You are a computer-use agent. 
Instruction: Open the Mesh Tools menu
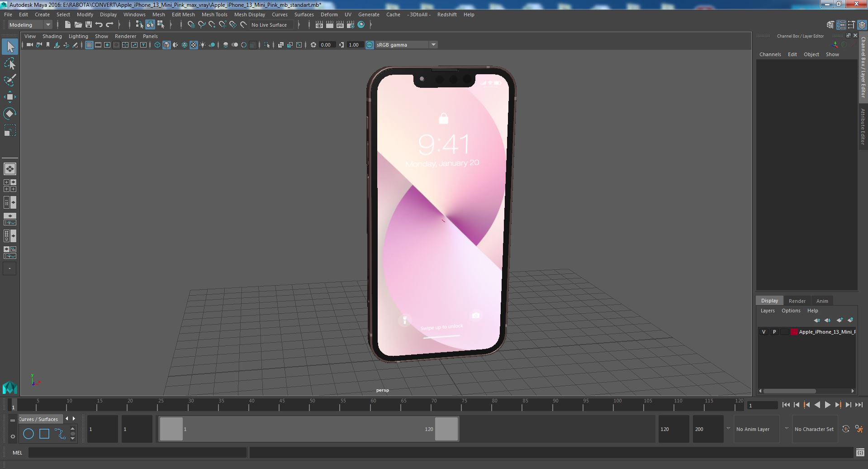214,14
